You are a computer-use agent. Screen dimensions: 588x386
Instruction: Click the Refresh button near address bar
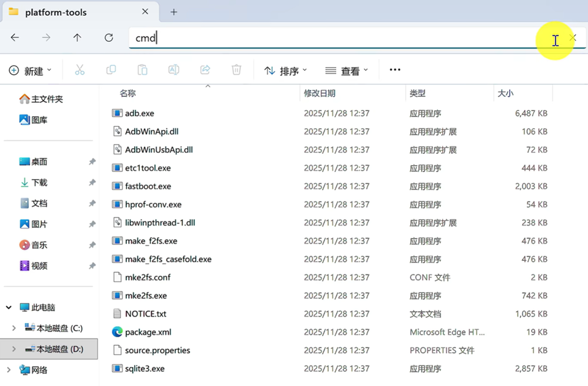pos(109,38)
